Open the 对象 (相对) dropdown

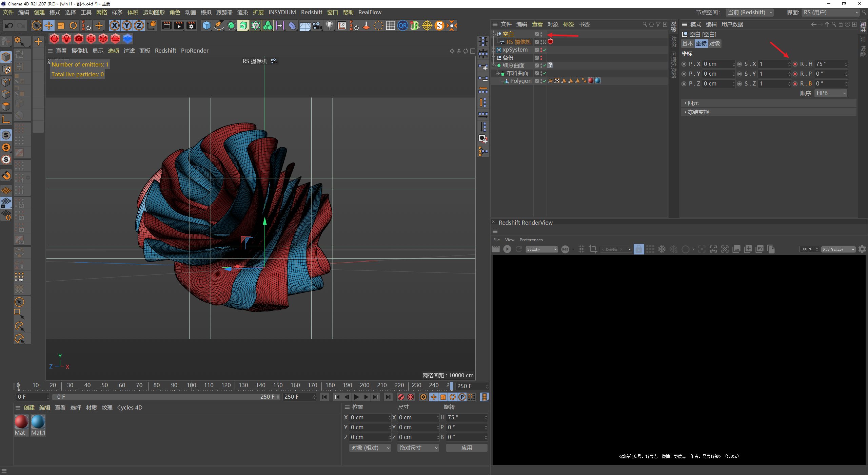(x=370, y=448)
